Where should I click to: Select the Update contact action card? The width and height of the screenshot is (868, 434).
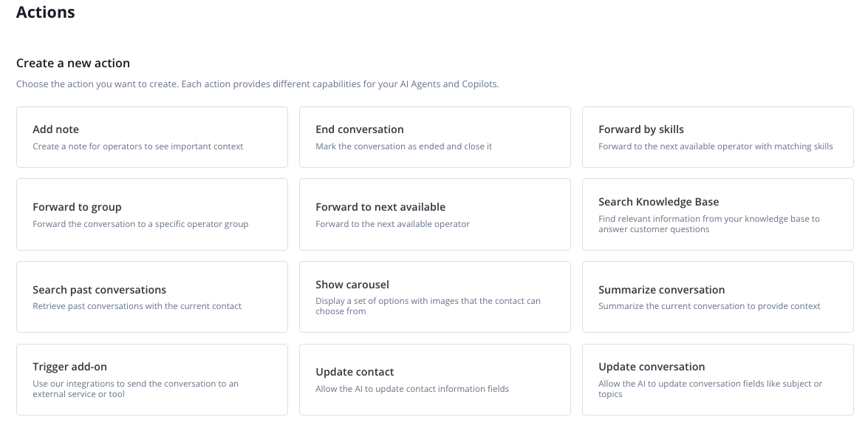pyautogui.click(x=434, y=379)
